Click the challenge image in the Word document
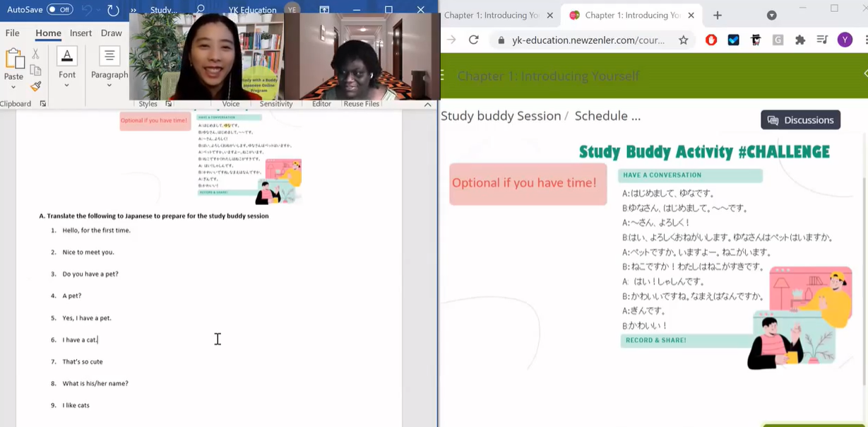868x427 pixels. coord(211,158)
